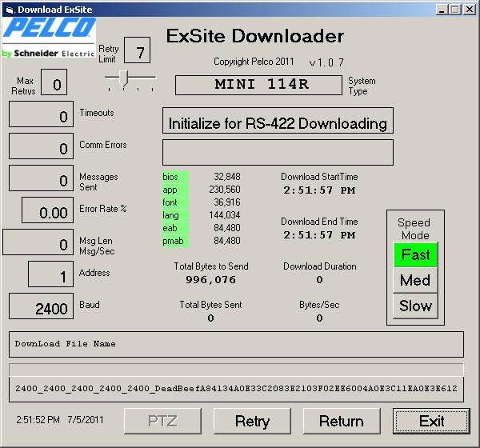Exit the ExSite Downloader

(x=431, y=421)
